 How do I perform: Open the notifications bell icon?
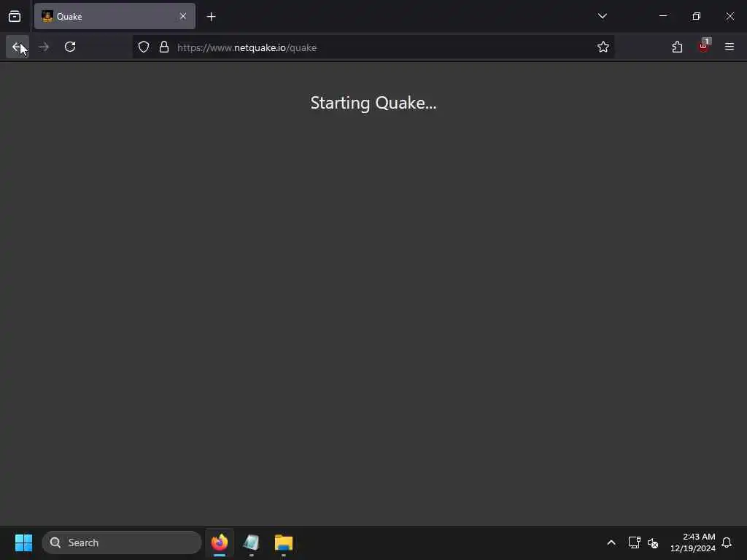point(727,542)
